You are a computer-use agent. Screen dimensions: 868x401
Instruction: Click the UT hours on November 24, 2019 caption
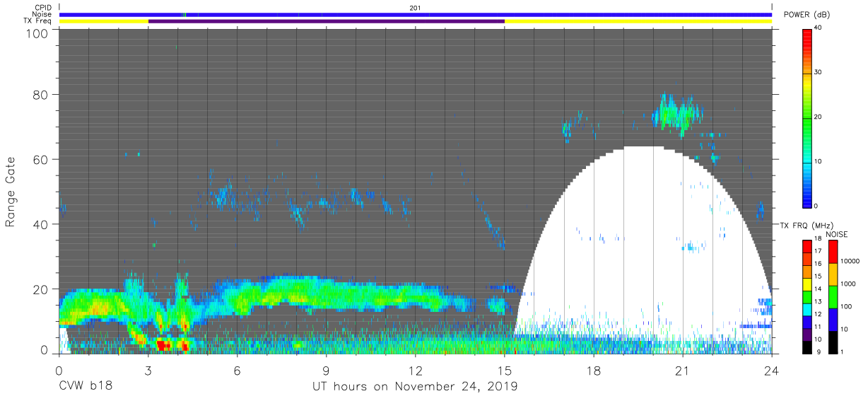pyautogui.click(x=415, y=387)
